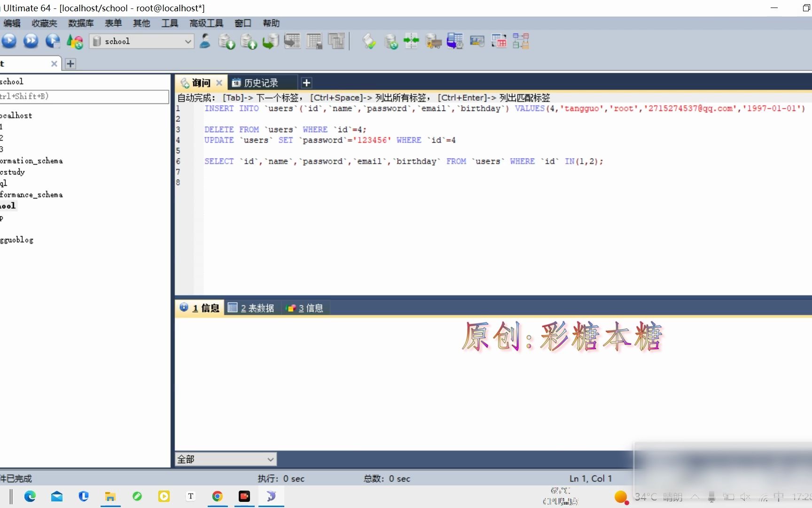812x508 pixels.
Task: Close the current connection tab
Action: [54, 63]
